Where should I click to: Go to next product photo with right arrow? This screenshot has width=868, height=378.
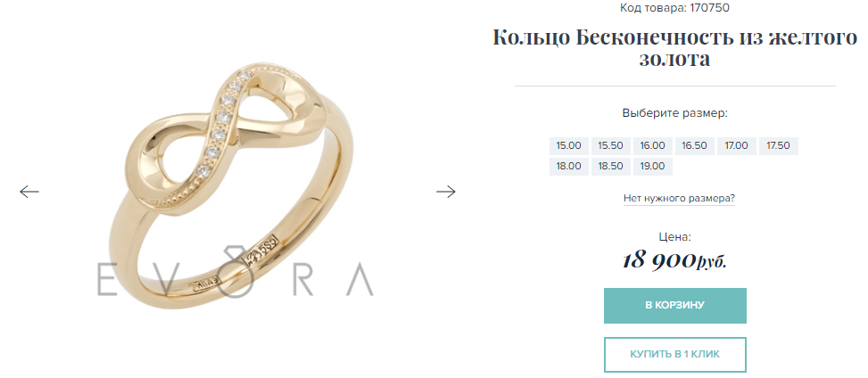[446, 192]
